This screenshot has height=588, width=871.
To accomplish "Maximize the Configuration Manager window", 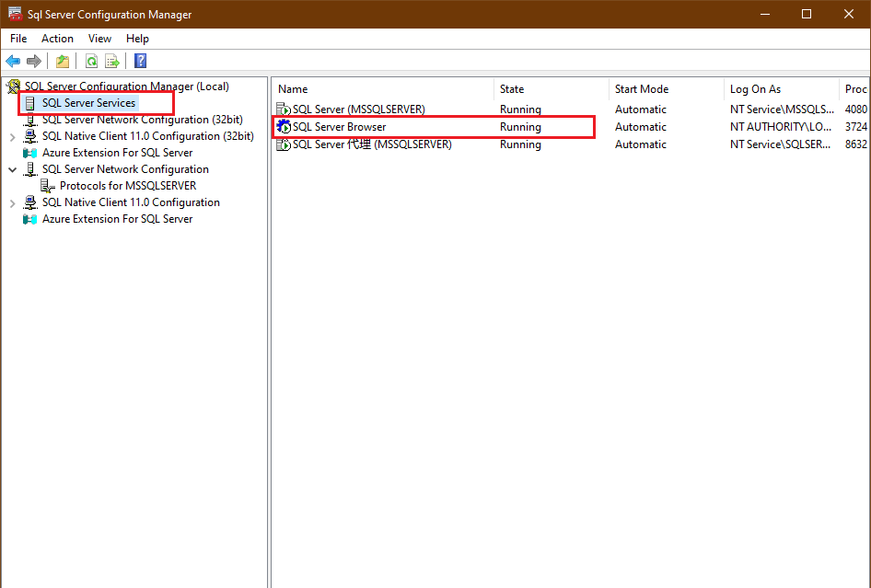I will pos(807,14).
